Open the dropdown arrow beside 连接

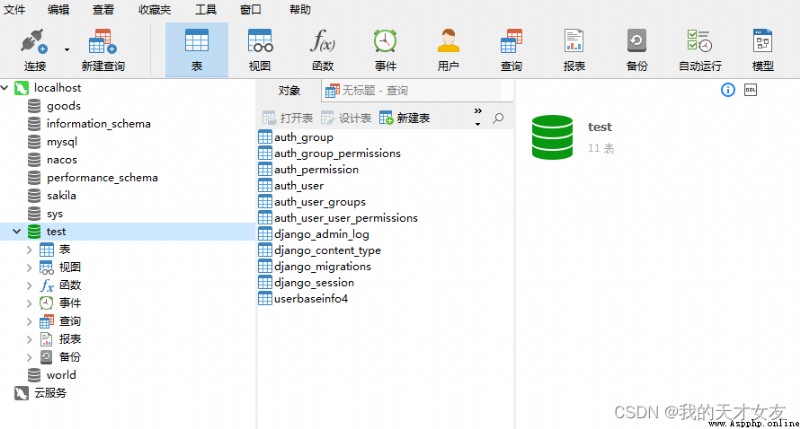click(67, 50)
